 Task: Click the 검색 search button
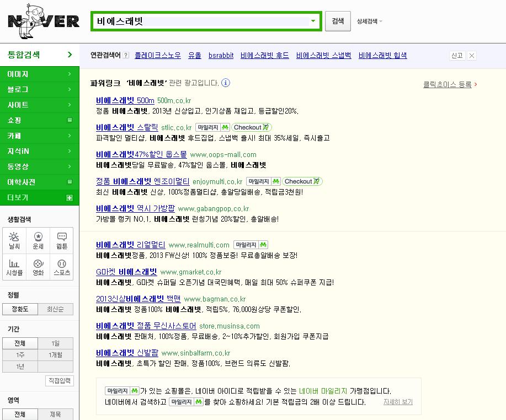338,21
